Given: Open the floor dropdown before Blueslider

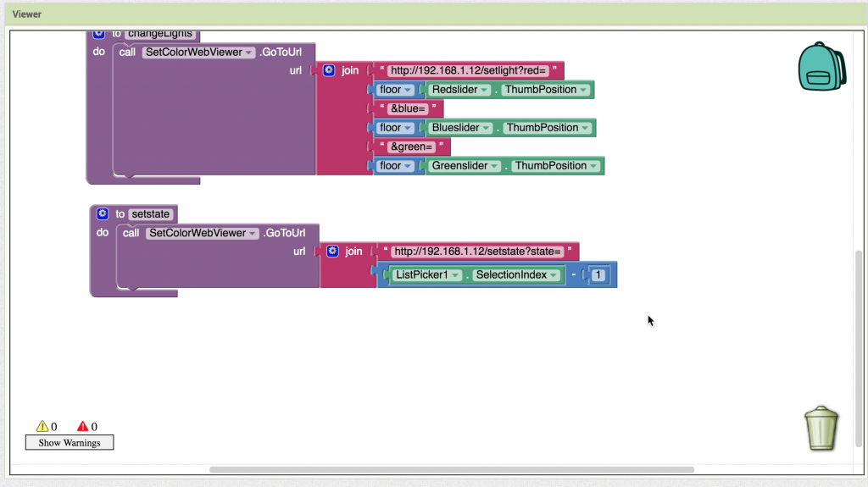Looking at the screenshot, I should pos(408,128).
